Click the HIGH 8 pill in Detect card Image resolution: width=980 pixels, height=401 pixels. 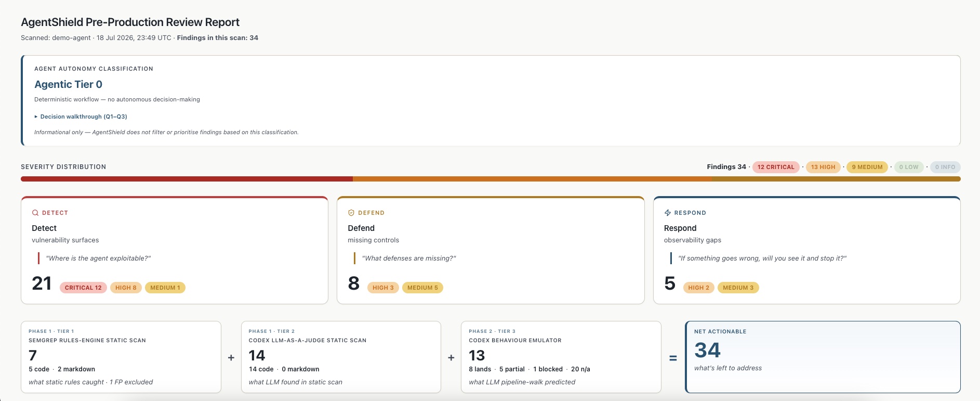pyautogui.click(x=126, y=288)
